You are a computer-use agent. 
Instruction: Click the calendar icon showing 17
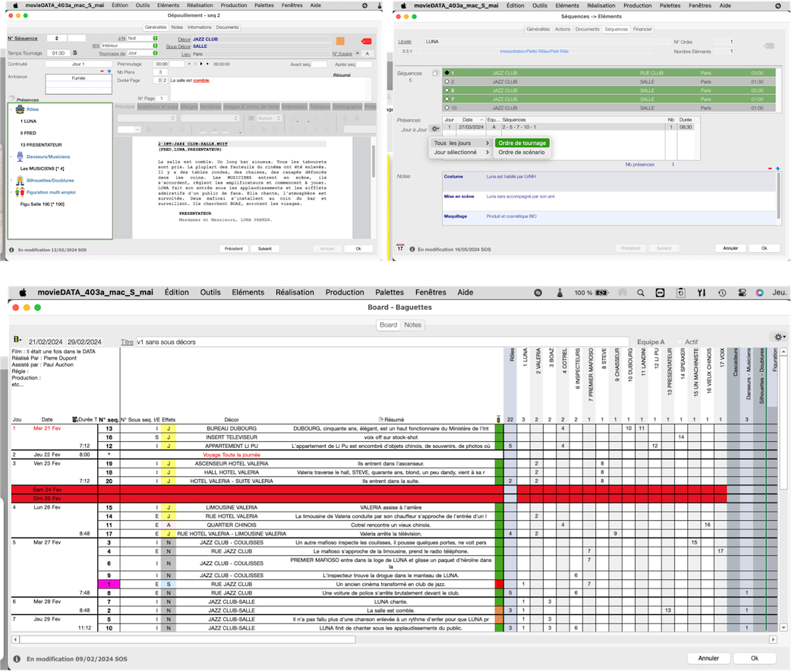coord(400,248)
